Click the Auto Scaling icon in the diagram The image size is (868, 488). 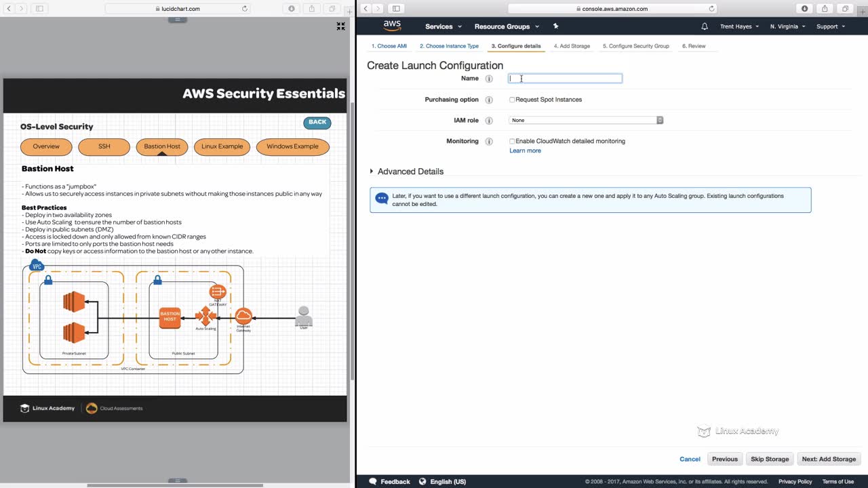[x=205, y=316]
